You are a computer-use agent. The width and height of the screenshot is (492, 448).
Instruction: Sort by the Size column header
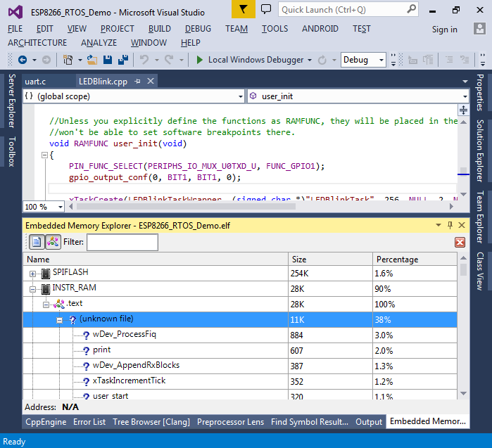(330, 260)
